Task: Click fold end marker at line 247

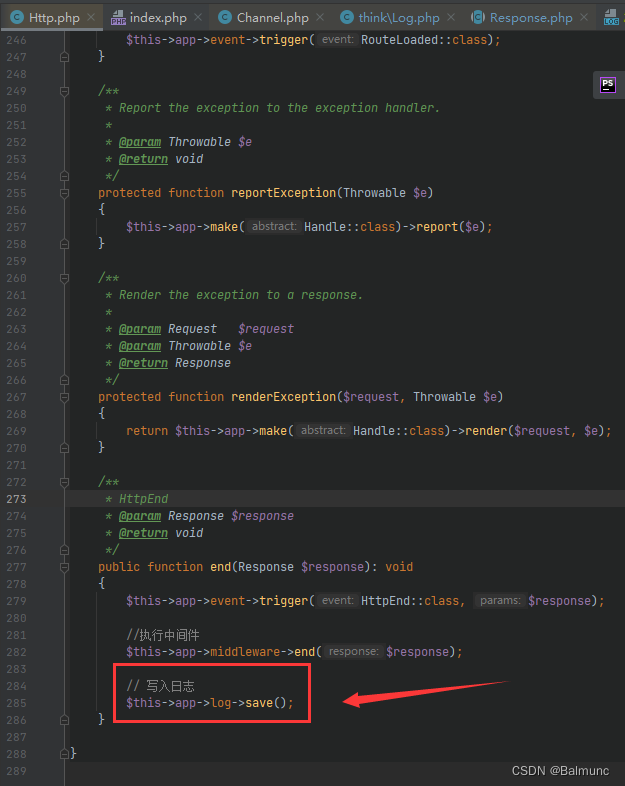Action: click(x=64, y=57)
